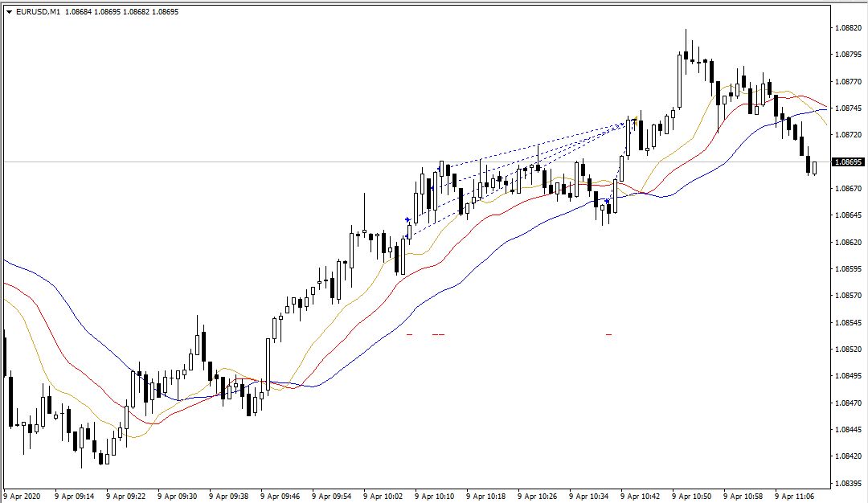868x503 pixels.
Task: Click price scale value 1.08470
Action: 848,403
